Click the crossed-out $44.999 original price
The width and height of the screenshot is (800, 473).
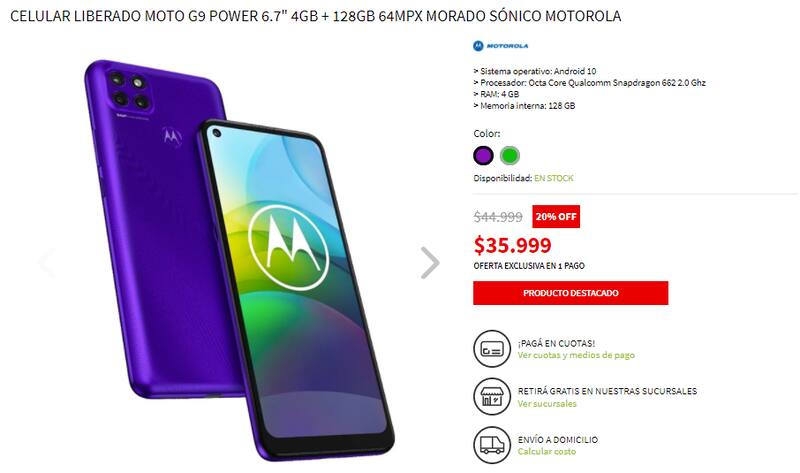498,217
